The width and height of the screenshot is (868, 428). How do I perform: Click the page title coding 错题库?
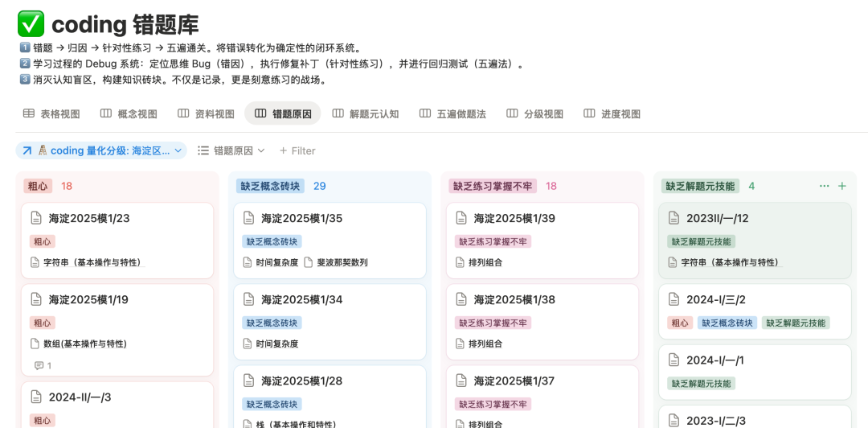pos(125,24)
